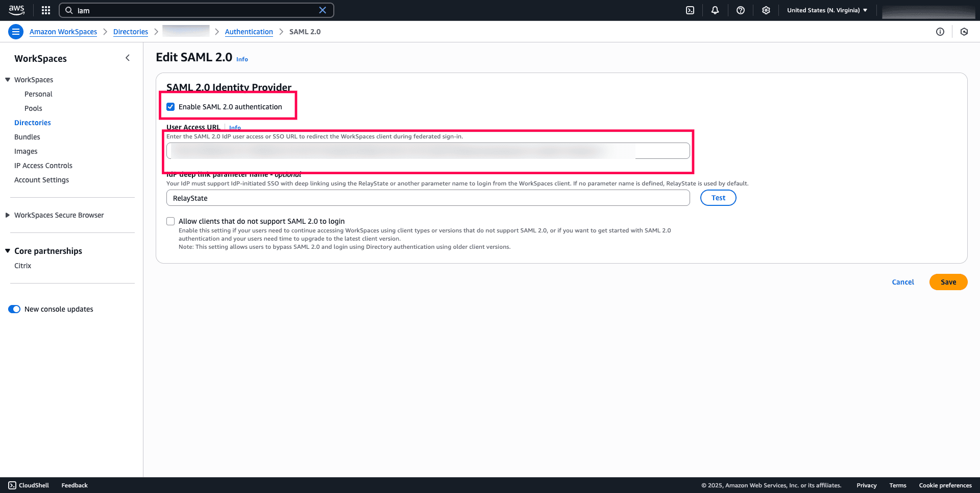Check Allow clients that do not support SAML 2.0
980x493 pixels.
(170, 221)
